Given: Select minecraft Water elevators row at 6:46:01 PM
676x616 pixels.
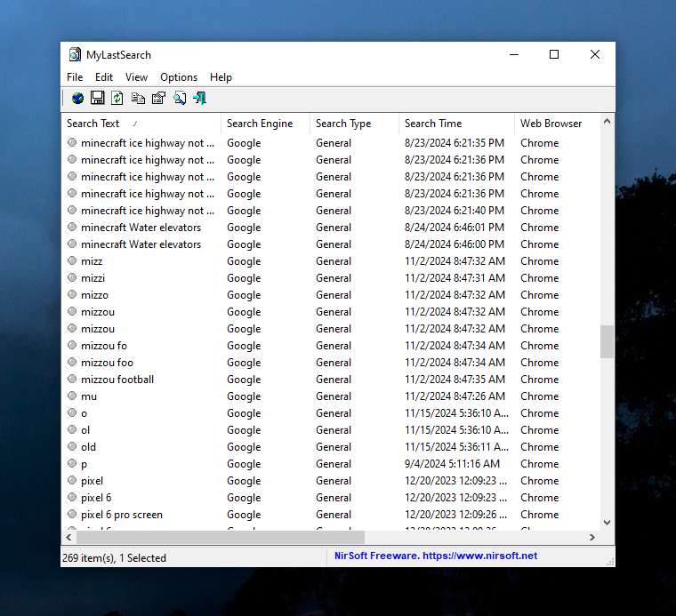Looking at the screenshot, I should click(x=331, y=227).
